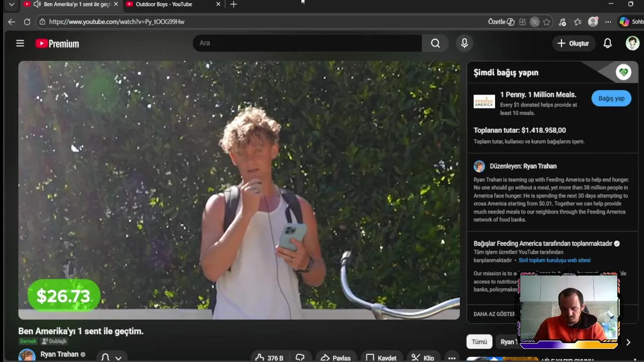The height and width of the screenshot is (362, 644).
Task: Open the Oluştur create button
Action: pos(573,43)
